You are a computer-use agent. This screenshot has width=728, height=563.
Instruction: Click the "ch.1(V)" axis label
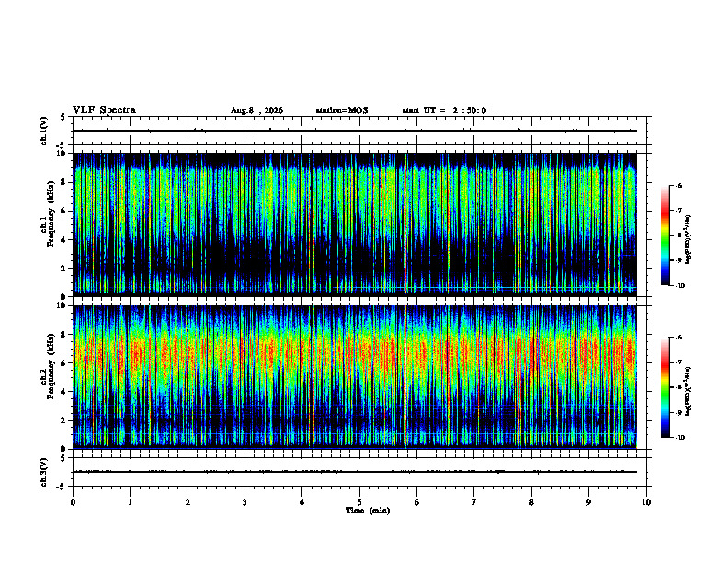(43, 131)
